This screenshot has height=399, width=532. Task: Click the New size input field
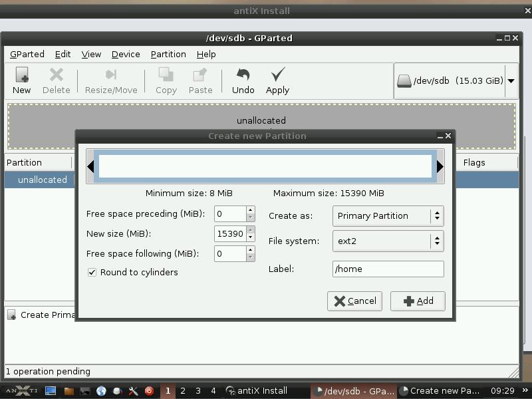coord(230,234)
